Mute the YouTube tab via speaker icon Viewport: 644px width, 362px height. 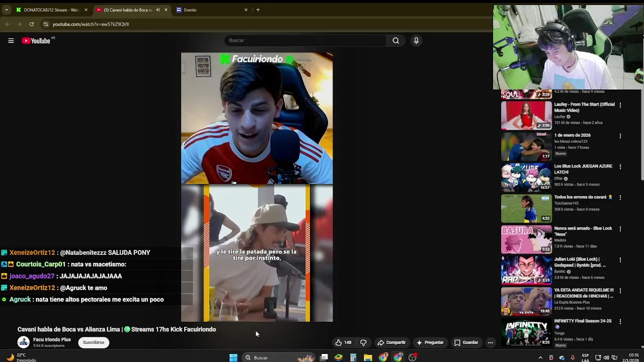click(x=158, y=10)
